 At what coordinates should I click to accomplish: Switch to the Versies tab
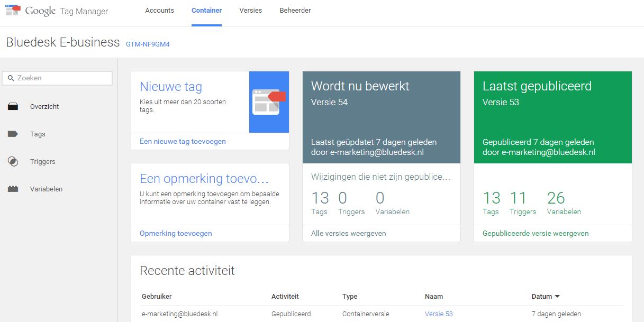[250, 11]
